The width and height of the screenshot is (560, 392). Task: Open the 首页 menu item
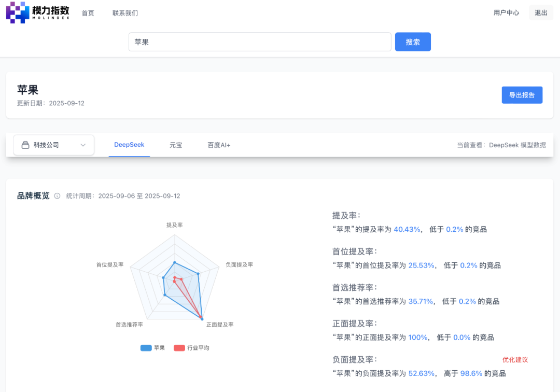[88, 13]
